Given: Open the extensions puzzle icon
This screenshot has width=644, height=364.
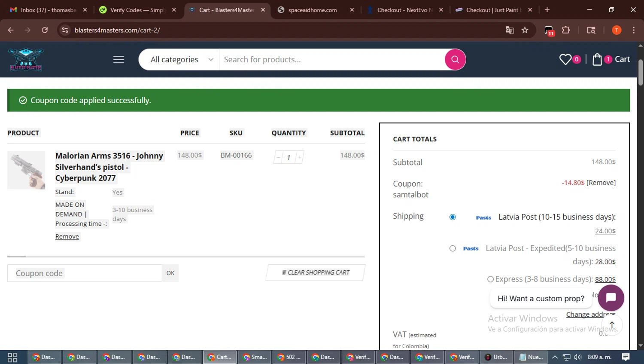Looking at the screenshot, I should (566, 30).
